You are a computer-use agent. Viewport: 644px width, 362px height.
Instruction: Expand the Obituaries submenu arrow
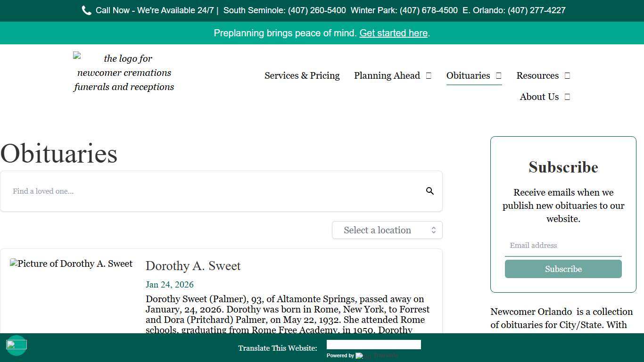pos(498,76)
